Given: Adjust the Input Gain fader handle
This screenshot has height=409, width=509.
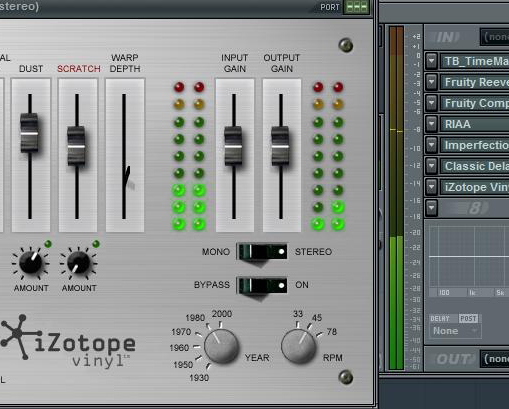Looking at the screenshot, I should click(233, 146).
